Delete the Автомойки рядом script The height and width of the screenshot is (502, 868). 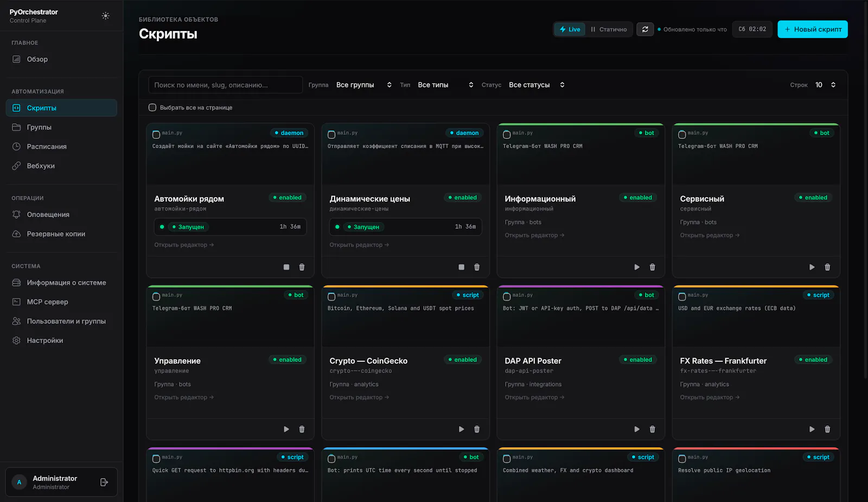click(x=302, y=267)
